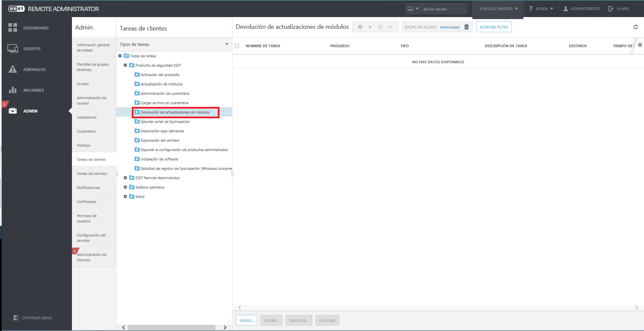Click the Eliminar button
The height and width of the screenshot is (331, 644).
click(327, 320)
